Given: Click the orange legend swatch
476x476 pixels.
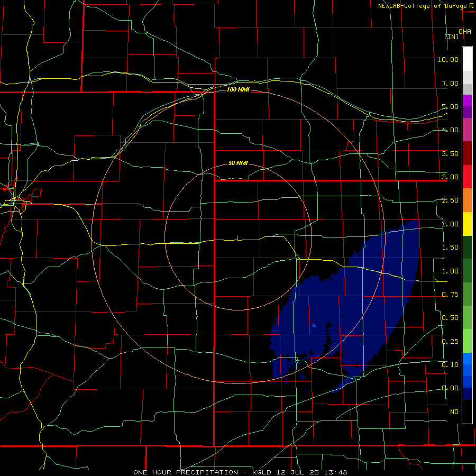Looking at the screenshot, I should pyautogui.click(x=467, y=200).
